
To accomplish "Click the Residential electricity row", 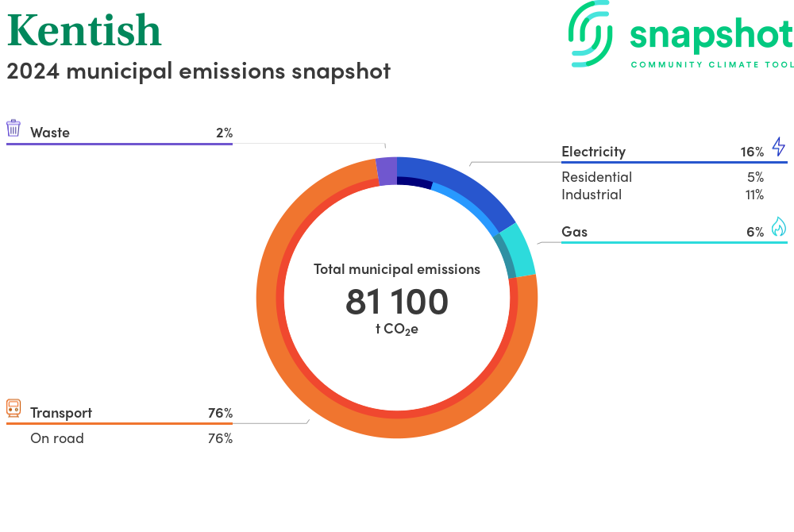I will tap(596, 177).
